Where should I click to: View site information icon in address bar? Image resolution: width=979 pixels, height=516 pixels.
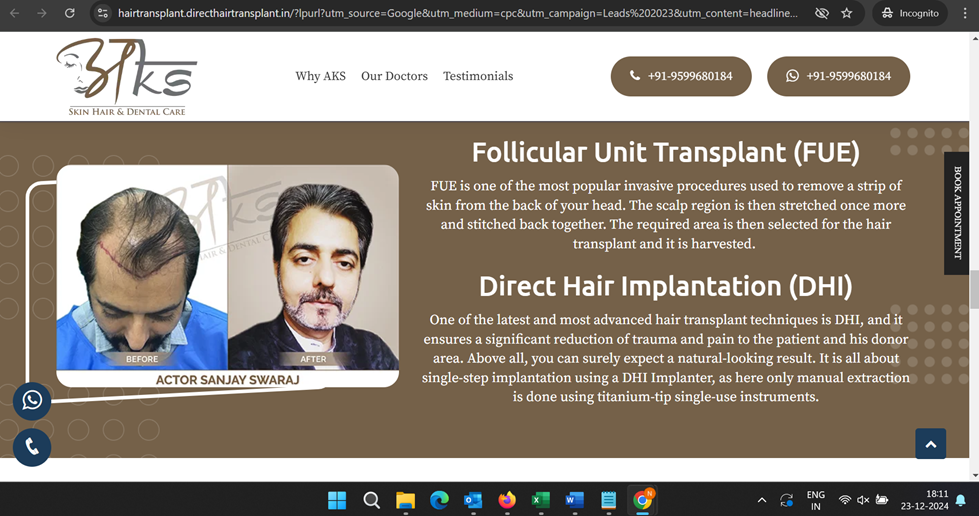(x=102, y=13)
